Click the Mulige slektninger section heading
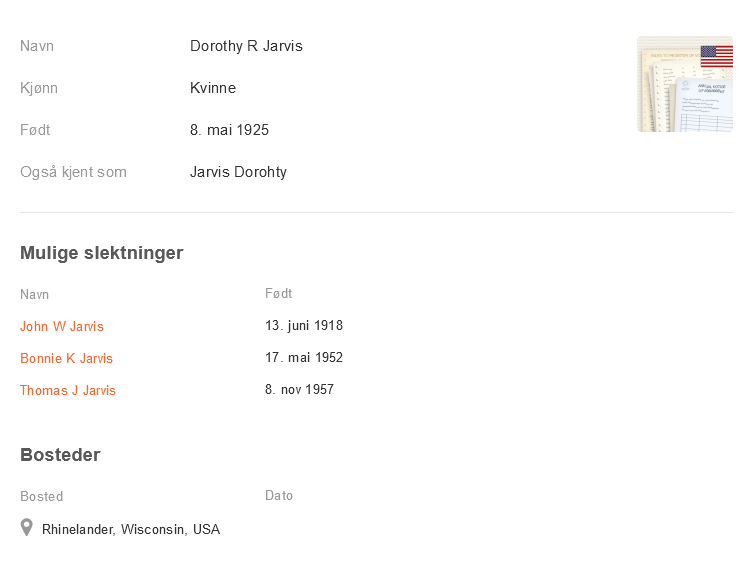 [102, 253]
